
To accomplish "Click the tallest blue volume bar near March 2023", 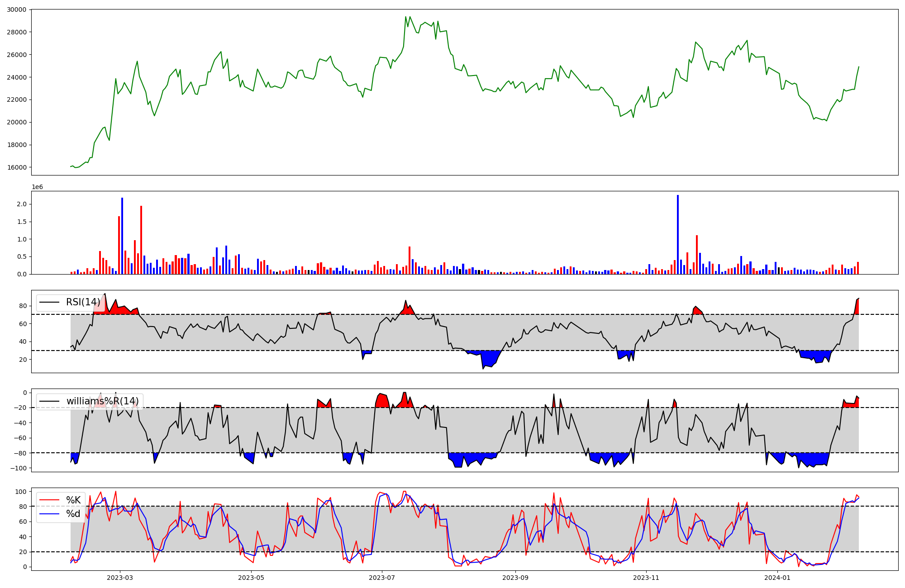I will [x=122, y=236].
